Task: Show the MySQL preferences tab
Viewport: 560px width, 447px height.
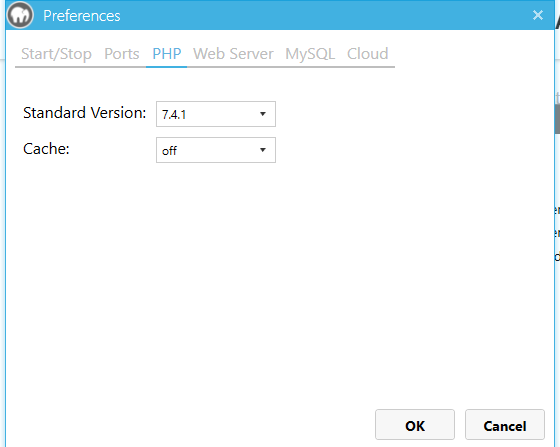Action: [x=310, y=54]
